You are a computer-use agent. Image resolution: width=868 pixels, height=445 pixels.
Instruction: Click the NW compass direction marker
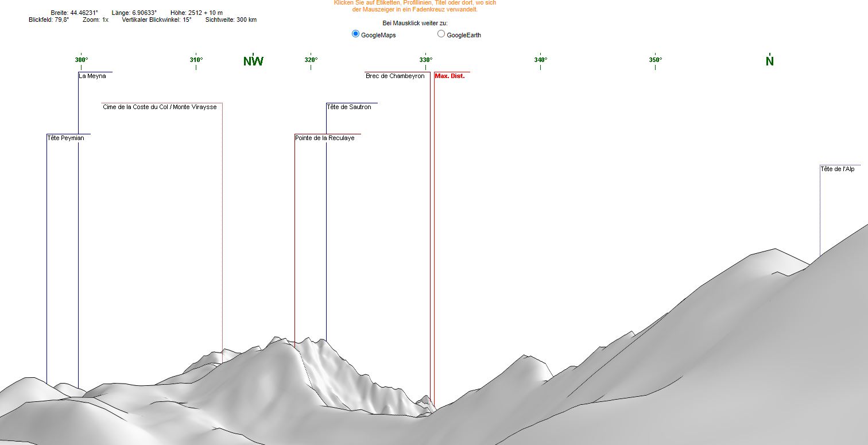pyautogui.click(x=253, y=61)
